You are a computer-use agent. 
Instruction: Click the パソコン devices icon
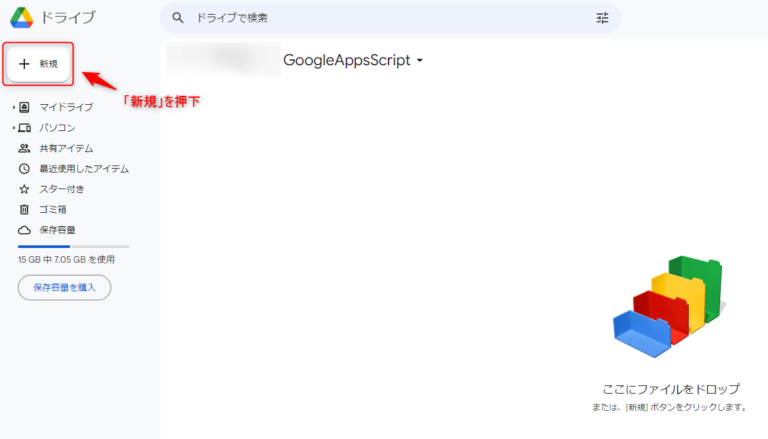pyautogui.click(x=25, y=128)
